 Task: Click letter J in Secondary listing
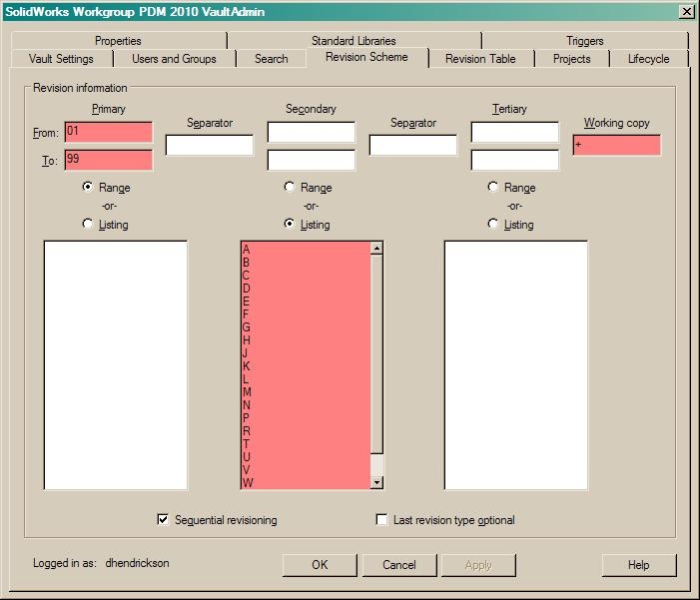[x=245, y=353]
